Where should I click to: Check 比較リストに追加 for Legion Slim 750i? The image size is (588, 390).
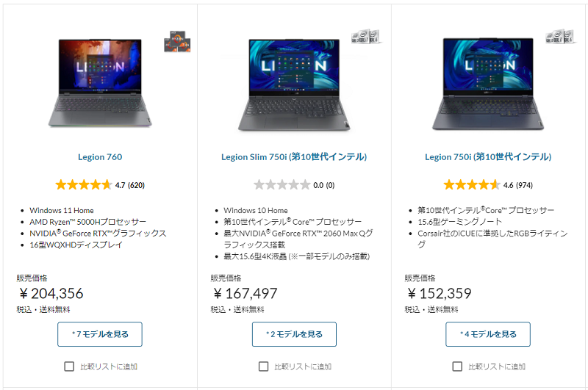(x=264, y=366)
